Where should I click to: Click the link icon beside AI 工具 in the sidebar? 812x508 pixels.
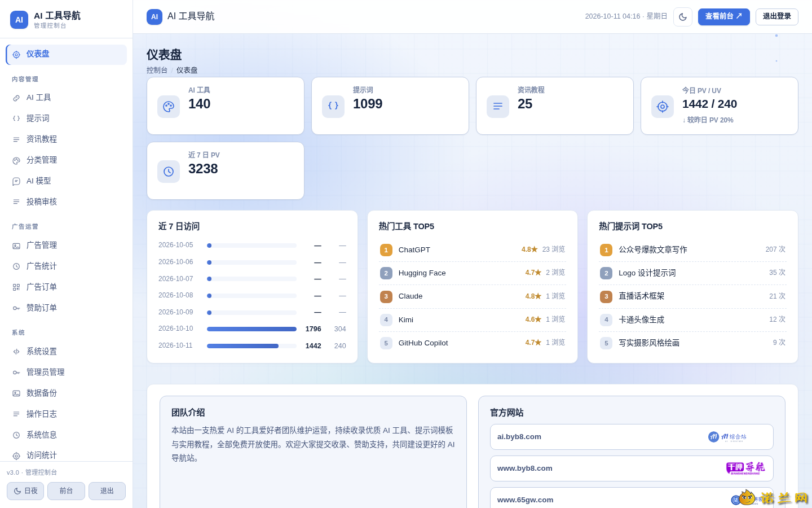click(16, 98)
